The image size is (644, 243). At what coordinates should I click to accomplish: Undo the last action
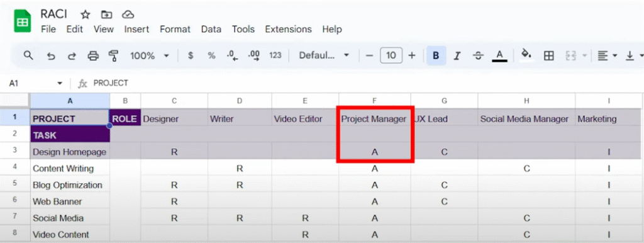coord(51,55)
